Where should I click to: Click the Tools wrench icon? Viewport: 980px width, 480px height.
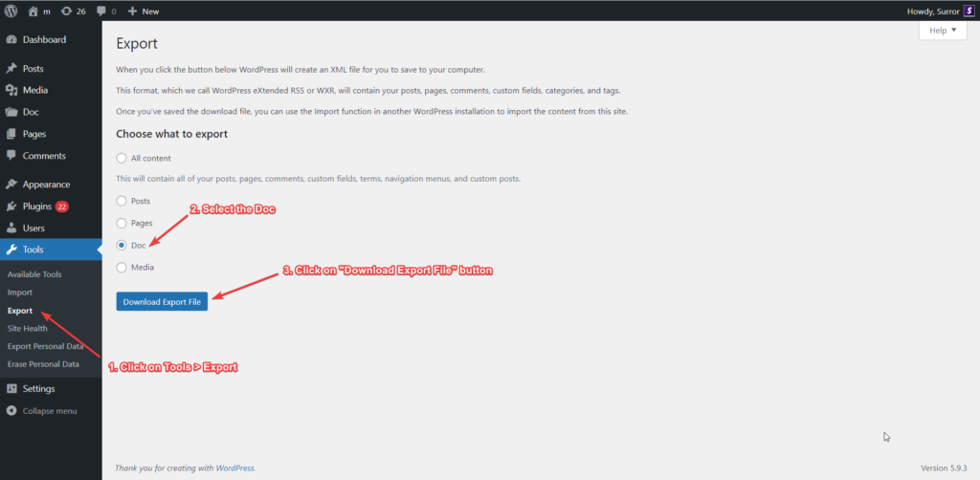(11, 250)
